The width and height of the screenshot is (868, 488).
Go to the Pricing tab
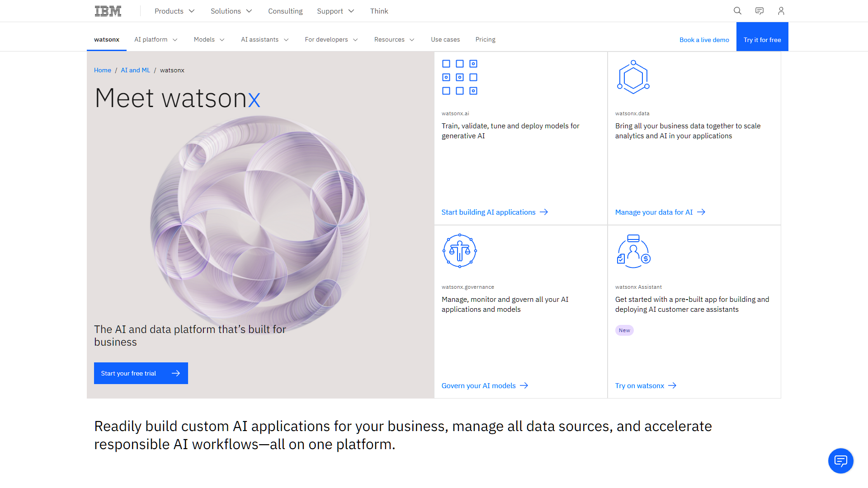(x=485, y=40)
